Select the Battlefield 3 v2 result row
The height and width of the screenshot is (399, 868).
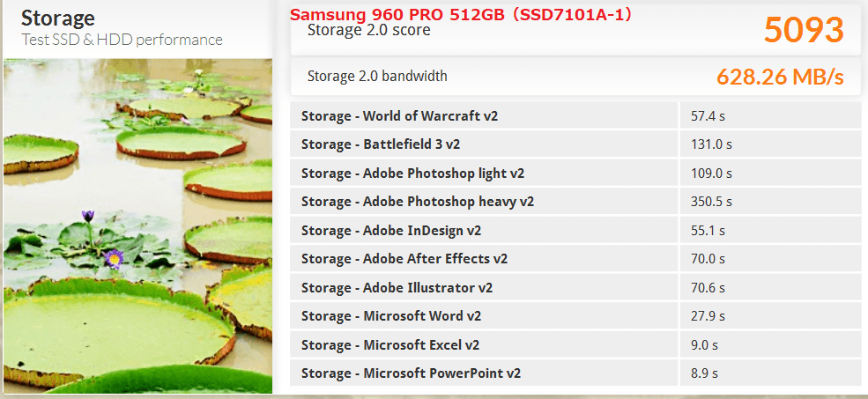(575, 144)
